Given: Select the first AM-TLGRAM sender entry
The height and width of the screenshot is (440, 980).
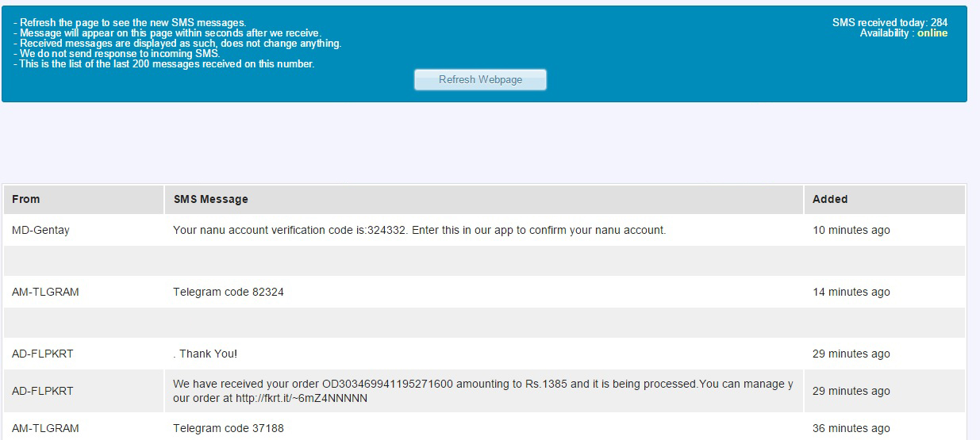Looking at the screenshot, I should click(x=45, y=292).
